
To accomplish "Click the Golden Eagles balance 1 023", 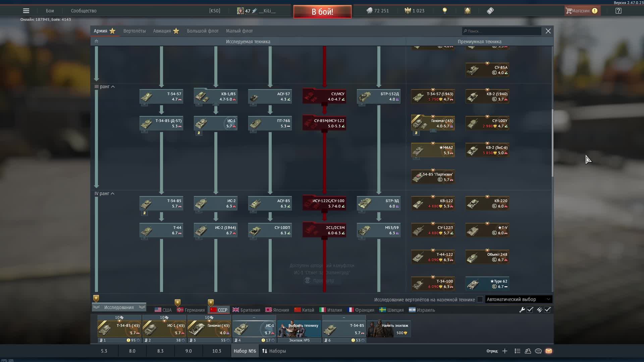I will tap(415, 11).
